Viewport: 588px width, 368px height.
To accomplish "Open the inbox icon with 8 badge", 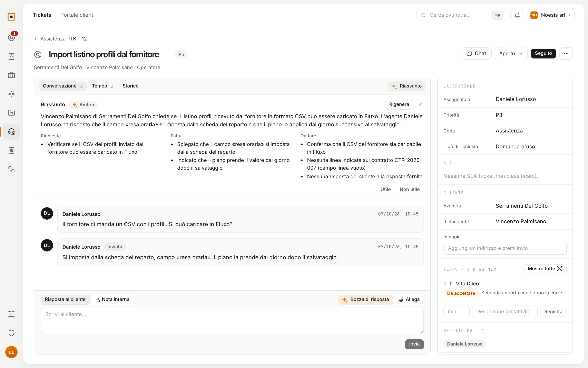I will (11, 37).
